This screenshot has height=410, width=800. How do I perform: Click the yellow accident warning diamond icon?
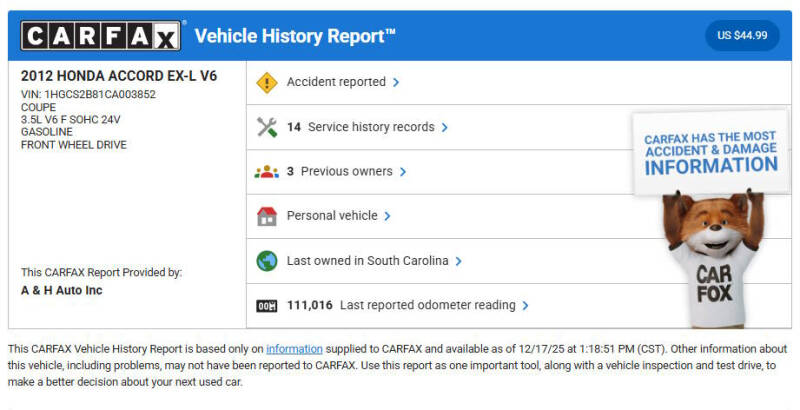pyautogui.click(x=267, y=82)
